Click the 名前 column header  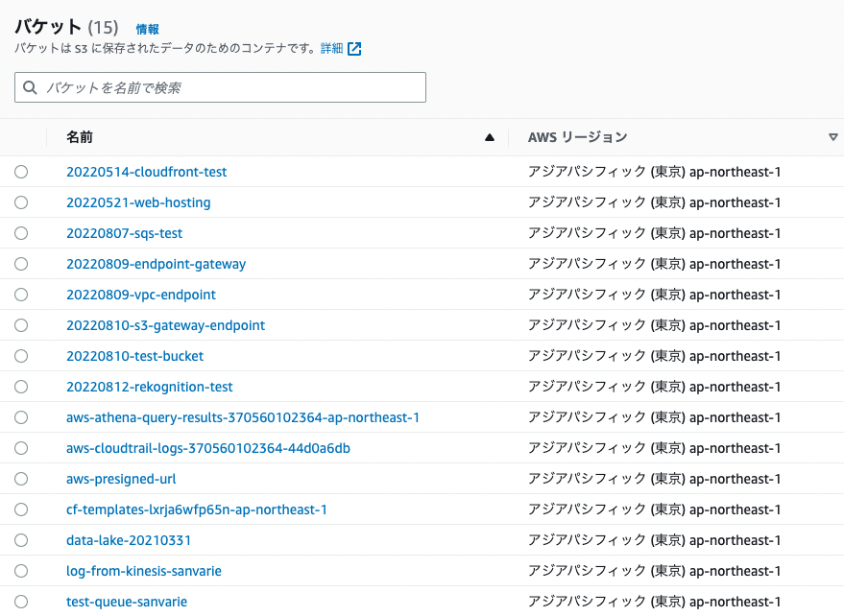pos(80,137)
